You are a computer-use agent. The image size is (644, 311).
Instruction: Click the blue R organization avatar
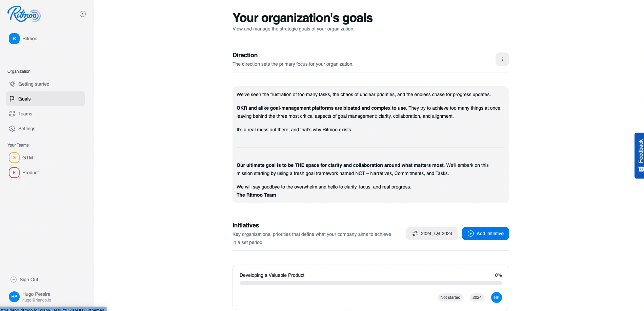[14, 39]
